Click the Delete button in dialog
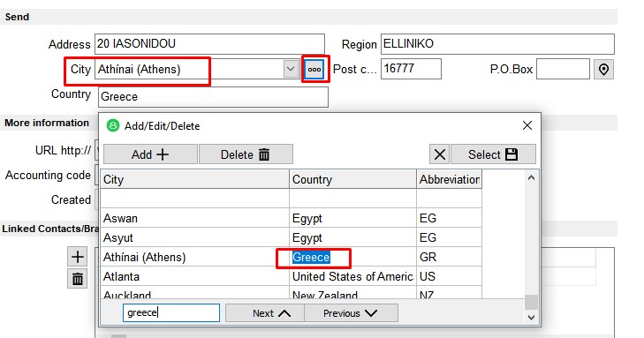The width and height of the screenshot is (644, 338). click(246, 154)
